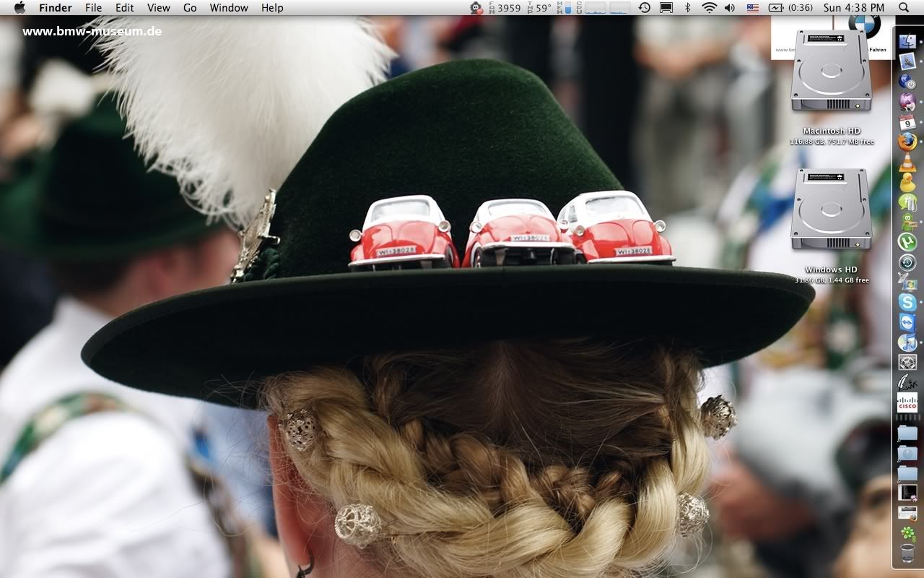The width and height of the screenshot is (924, 578).
Task: Open the satellite dish Dock icon
Action: click(x=907, y=282)
